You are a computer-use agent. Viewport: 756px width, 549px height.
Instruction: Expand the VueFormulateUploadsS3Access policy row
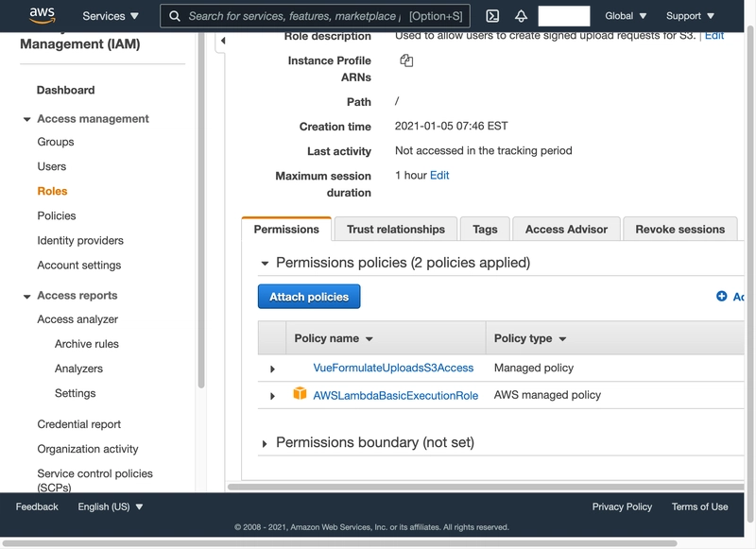(x=272, y=369)
